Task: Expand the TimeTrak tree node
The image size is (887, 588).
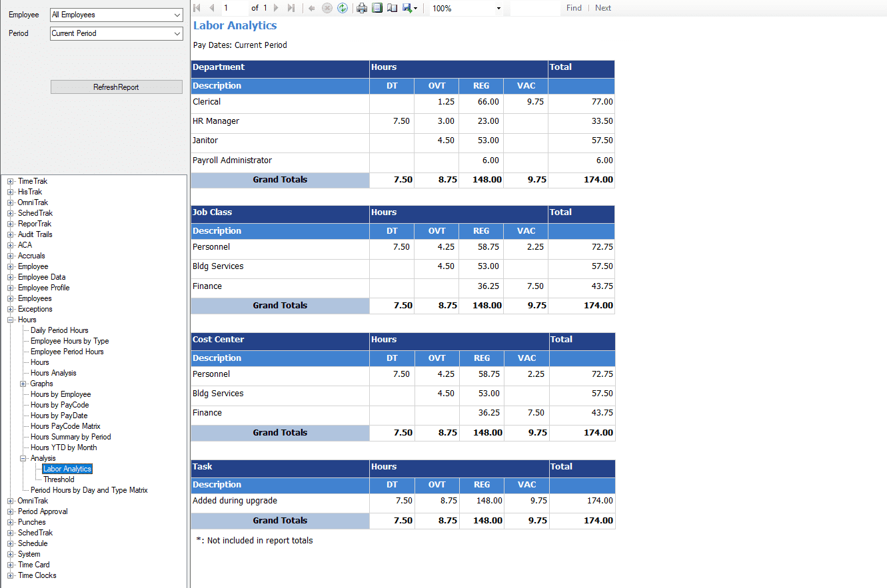Action: coord(11,181)
